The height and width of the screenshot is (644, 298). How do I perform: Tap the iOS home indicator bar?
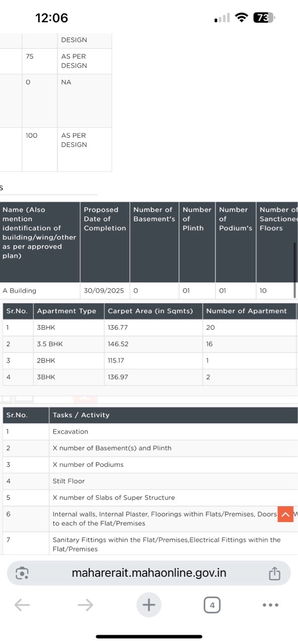pos(149,636)
